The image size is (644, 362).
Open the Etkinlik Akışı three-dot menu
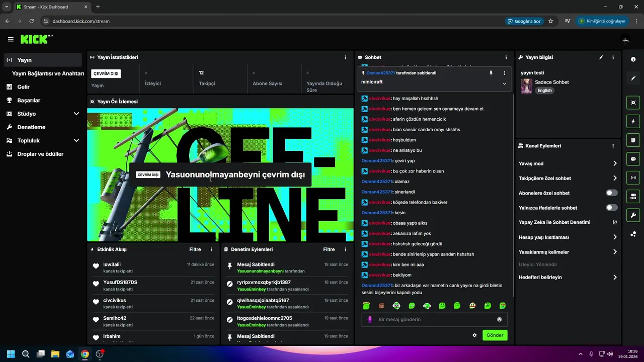tap(211, 249)
